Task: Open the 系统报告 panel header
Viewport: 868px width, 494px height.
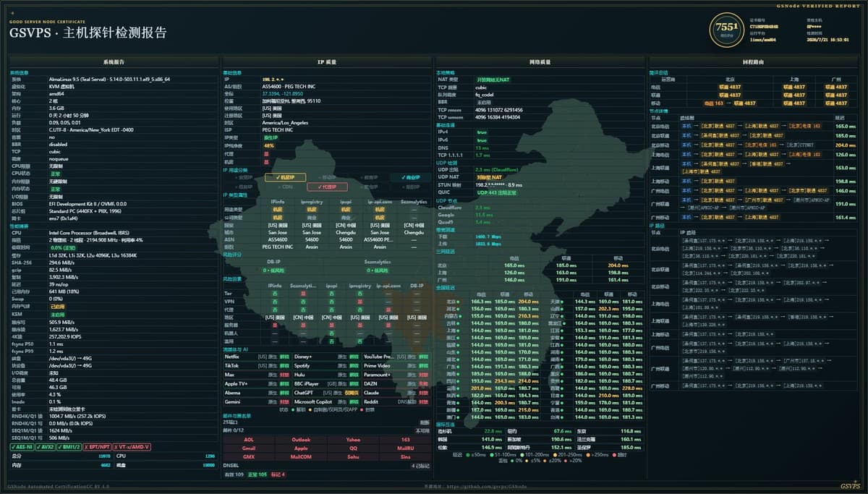Action: point(114,62)
